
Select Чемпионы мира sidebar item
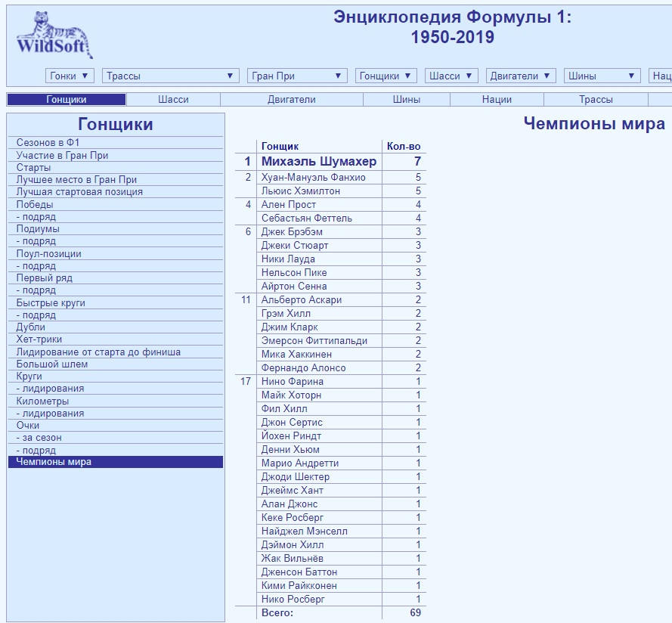(54, 461)
